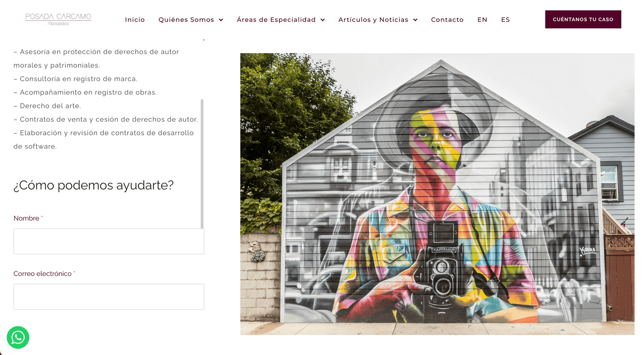Expand the Artículos y Noticias chevron arrow
Viewport: 644px width, 355px height.
pyautogui.click(x=415, y=20)
